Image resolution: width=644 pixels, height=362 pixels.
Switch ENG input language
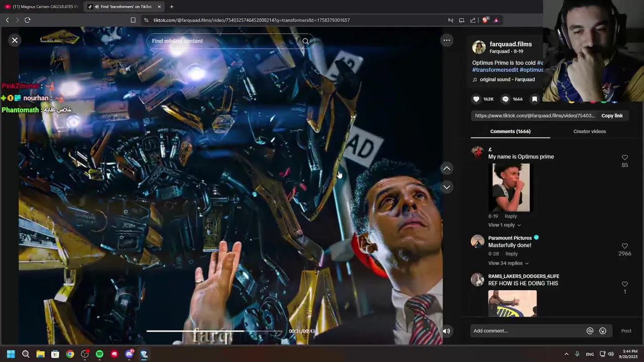(x=590, y=354)
